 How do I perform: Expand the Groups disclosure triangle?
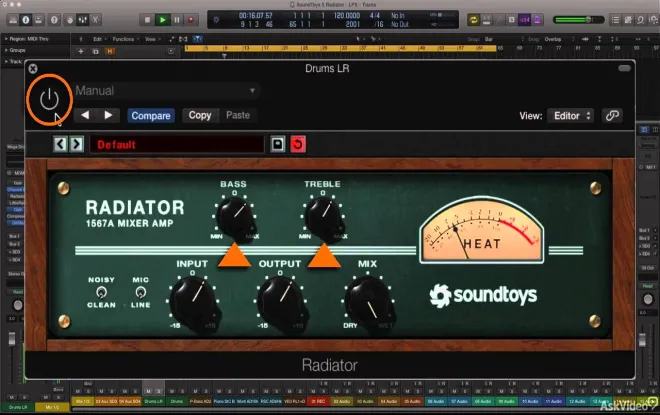click(6, 50)
